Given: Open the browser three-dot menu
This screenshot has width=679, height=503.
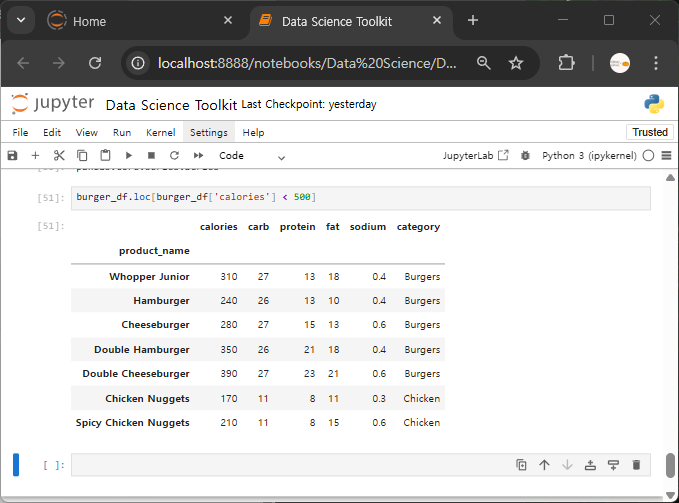Looking at the screenshot, I should click(x=656, y=63).
